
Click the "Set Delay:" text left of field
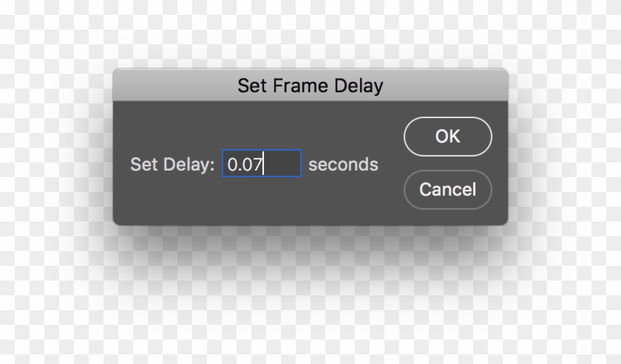pos(172,164)
